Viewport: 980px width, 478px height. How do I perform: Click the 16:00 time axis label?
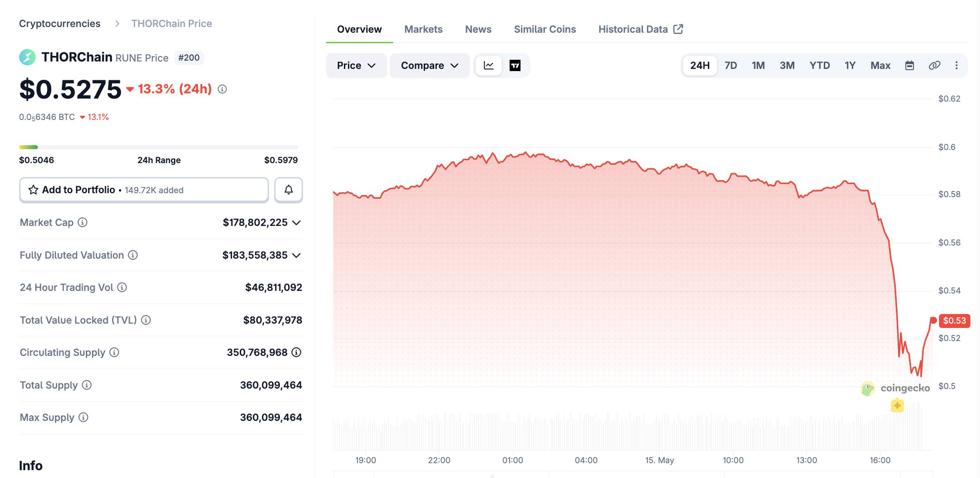(x=880, y=460)
